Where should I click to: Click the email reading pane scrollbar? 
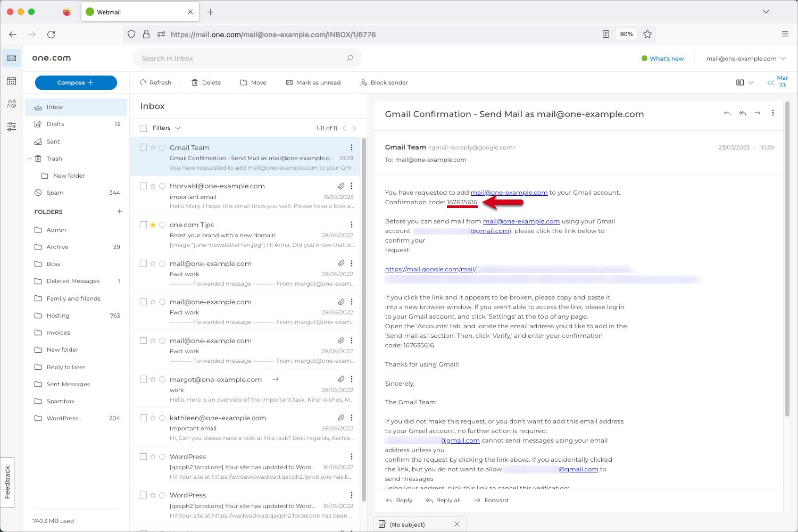coord(787,259)
